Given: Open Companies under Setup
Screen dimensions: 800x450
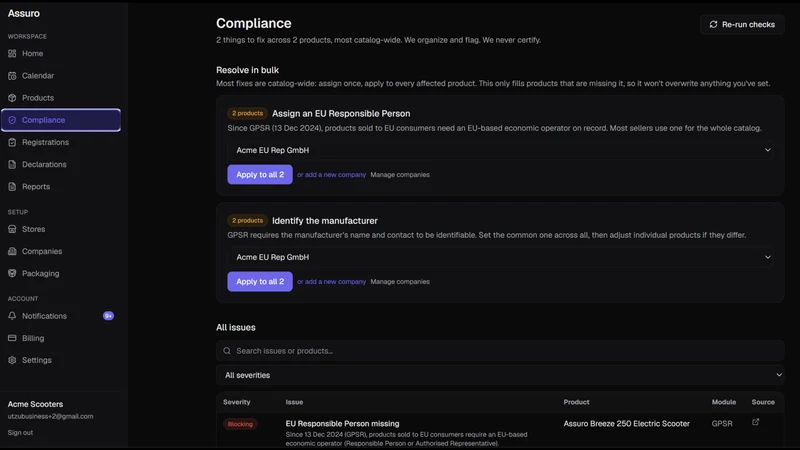Looking at the screenshot, I should coord(61,251).
